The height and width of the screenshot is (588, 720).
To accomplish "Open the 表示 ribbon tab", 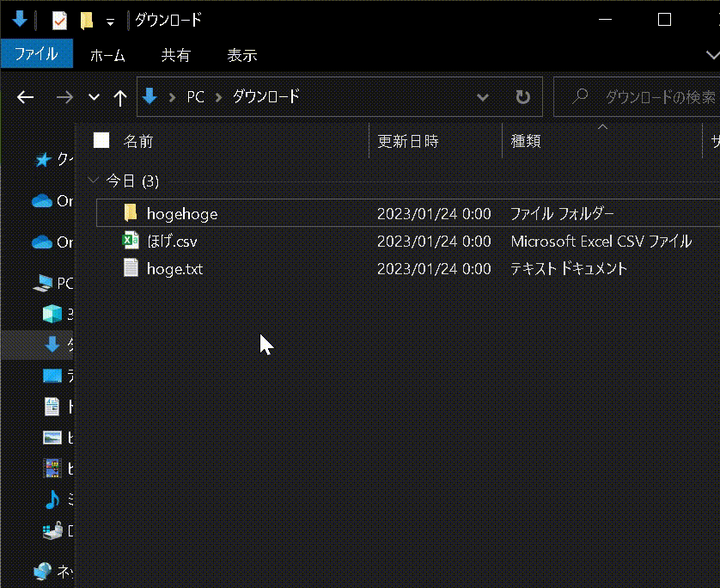I will [x=241, y=54].
